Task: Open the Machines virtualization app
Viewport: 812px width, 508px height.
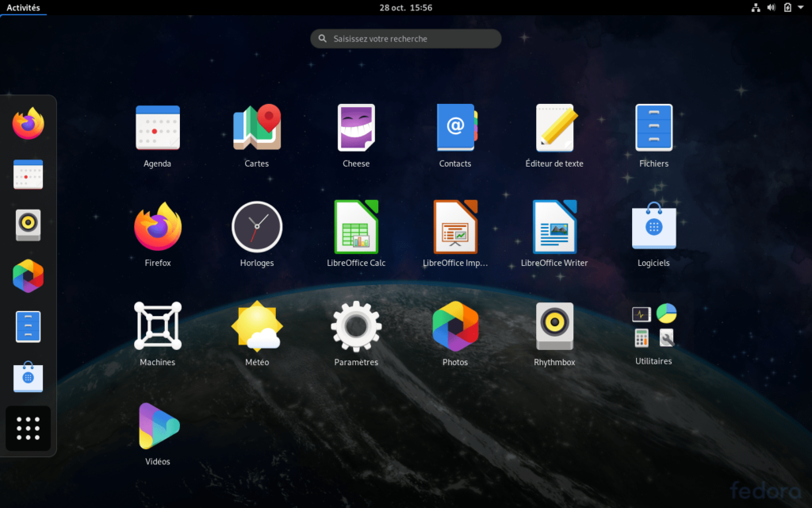Action: (x=158, y=325)
